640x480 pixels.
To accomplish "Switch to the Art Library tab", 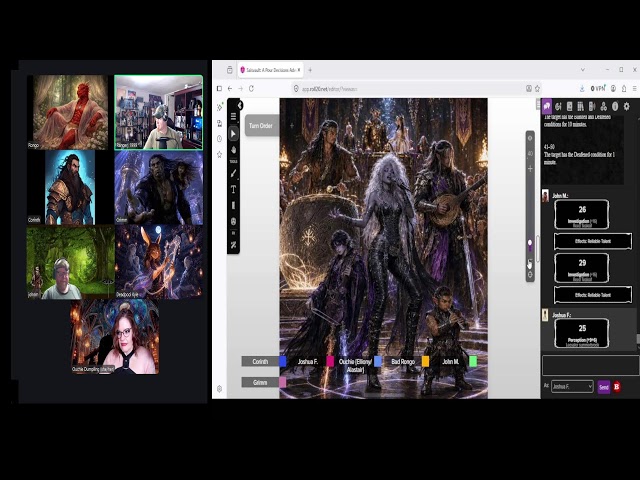I will (x=558, y=107).
